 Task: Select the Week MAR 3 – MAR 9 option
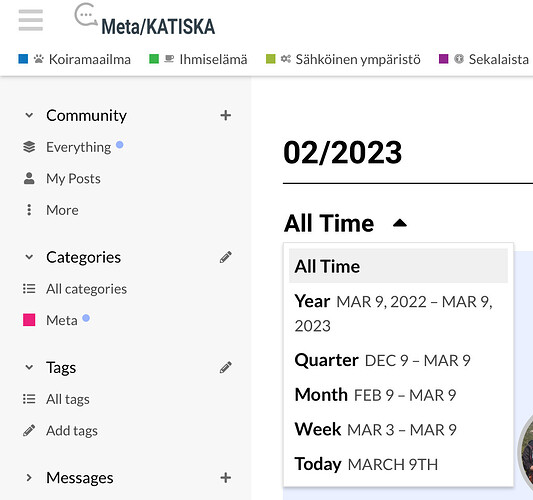[398, 430]
